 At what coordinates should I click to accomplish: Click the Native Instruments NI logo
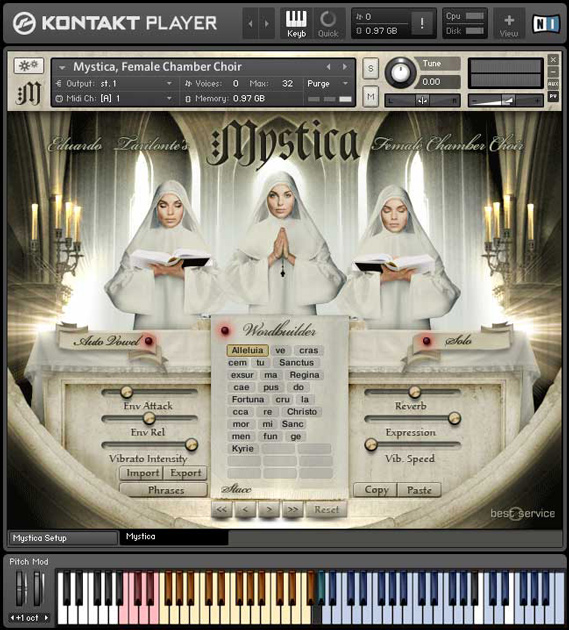[546, 24]
